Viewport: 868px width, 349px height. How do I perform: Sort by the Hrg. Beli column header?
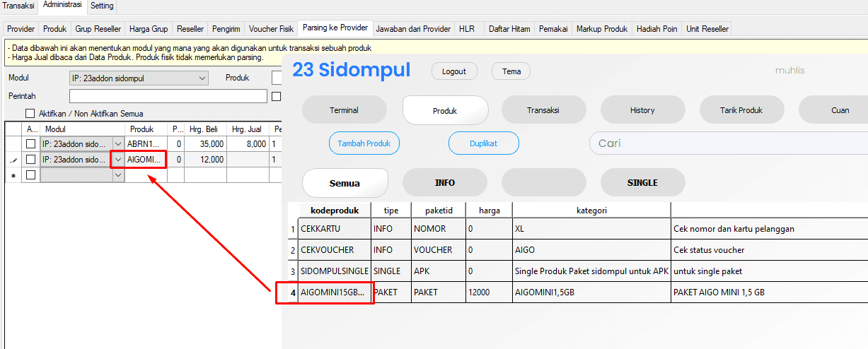point(206,129)
